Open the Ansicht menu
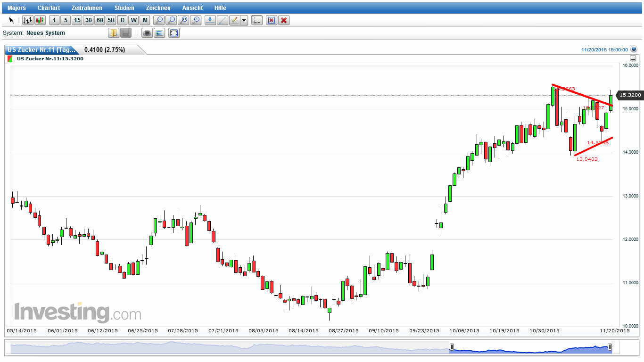 tap(192, 8)
